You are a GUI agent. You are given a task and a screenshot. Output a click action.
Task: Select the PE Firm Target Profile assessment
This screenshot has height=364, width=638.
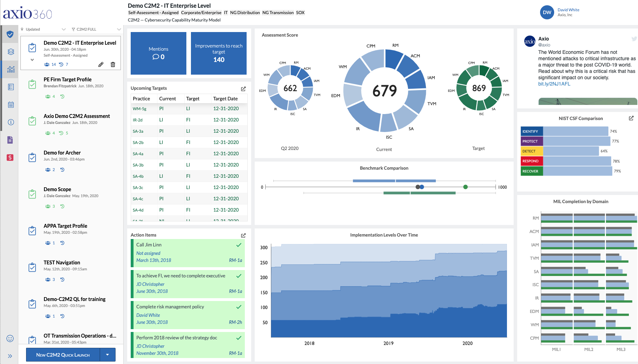[68, 80]
